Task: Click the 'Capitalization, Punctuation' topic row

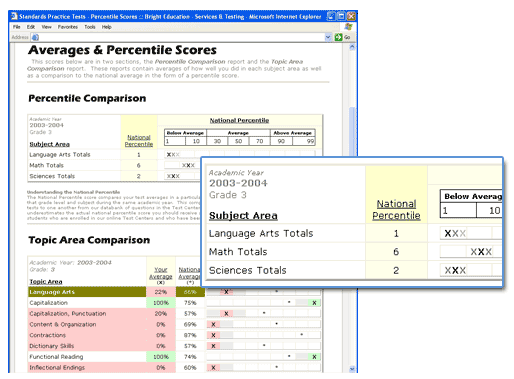Action: click(x=87, y=314)
